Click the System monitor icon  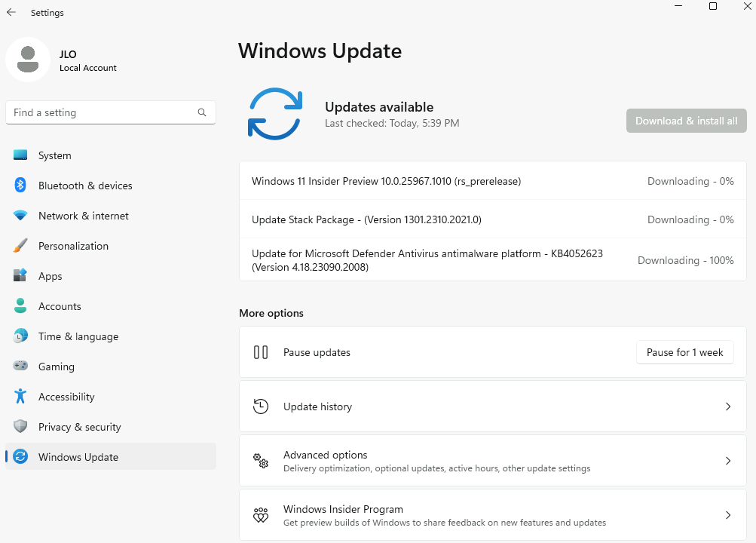coord(20,155)
